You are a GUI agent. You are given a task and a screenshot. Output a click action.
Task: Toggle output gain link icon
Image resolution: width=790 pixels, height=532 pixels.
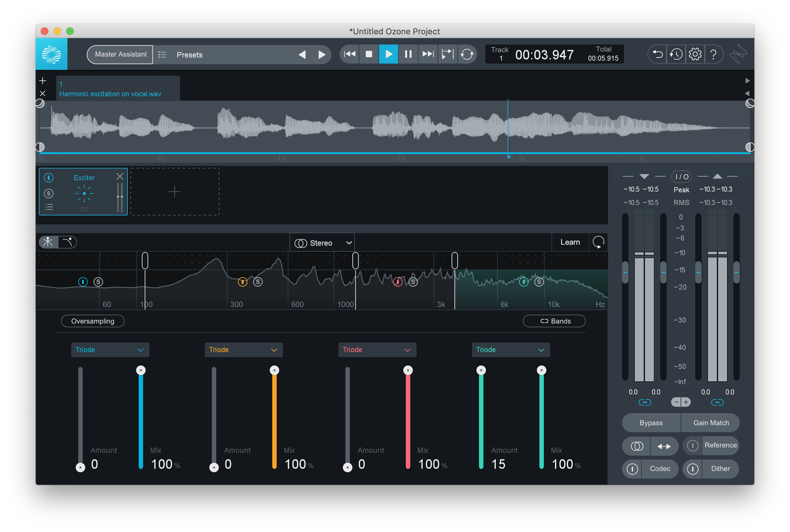point(717,402)
